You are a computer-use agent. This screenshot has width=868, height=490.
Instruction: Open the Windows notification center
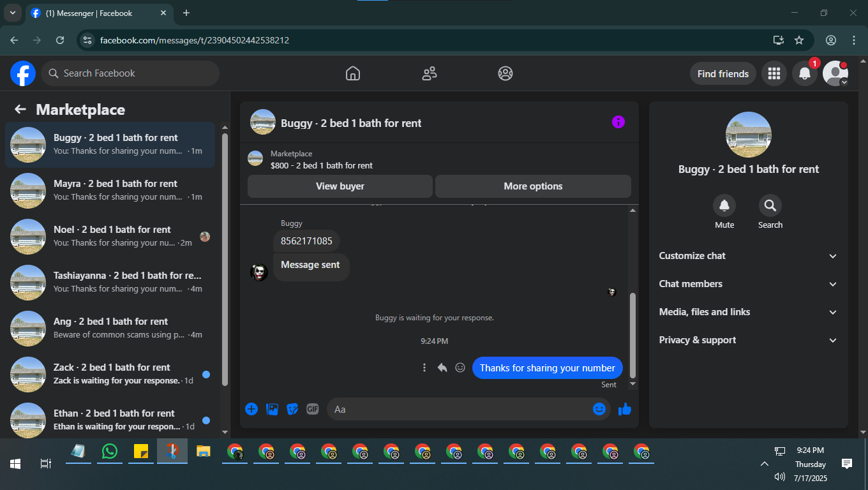847,464
